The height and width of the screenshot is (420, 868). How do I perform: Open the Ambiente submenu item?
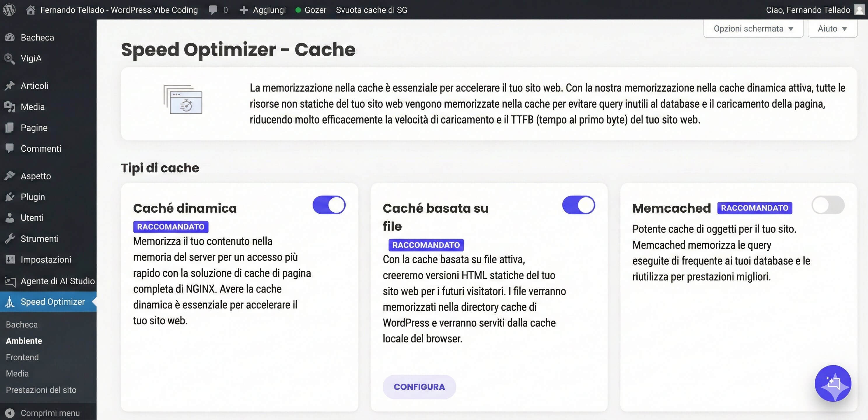point(24,340)
